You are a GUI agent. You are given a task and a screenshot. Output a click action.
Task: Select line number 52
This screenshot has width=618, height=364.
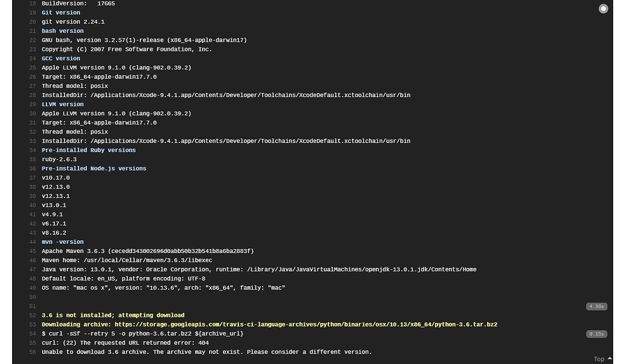(33, 316)
